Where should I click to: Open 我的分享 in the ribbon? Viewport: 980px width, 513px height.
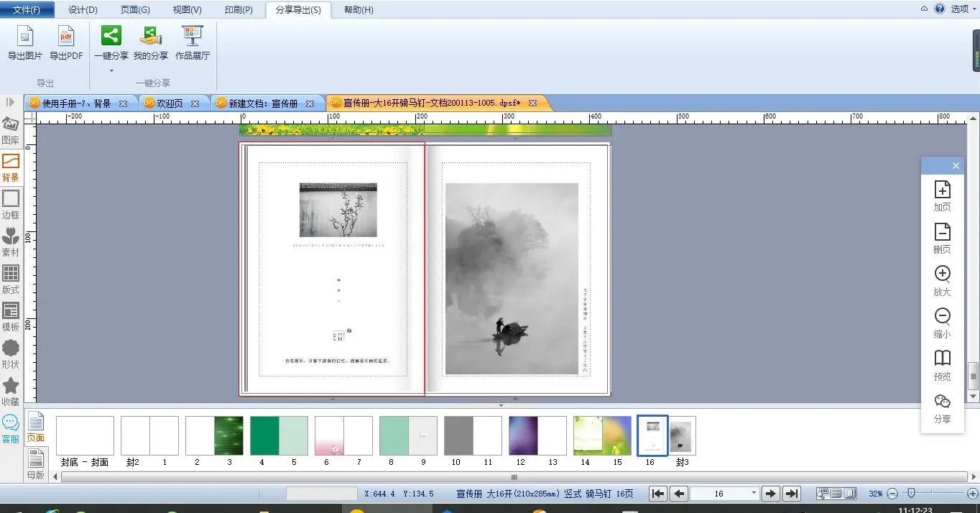[150, 42]
